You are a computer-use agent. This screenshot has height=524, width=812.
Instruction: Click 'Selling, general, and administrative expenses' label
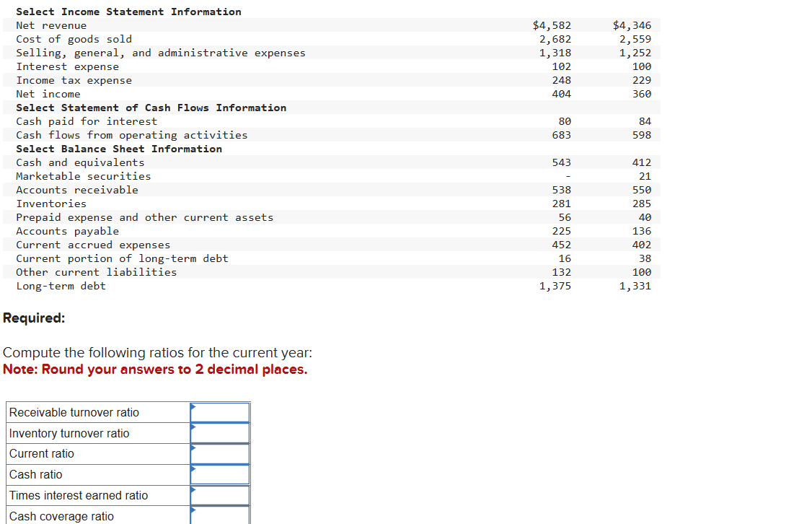[161, 53]
